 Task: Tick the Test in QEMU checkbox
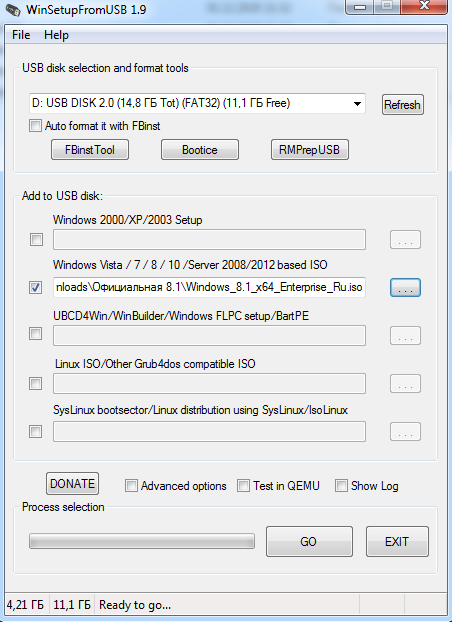tap(243, 486)
